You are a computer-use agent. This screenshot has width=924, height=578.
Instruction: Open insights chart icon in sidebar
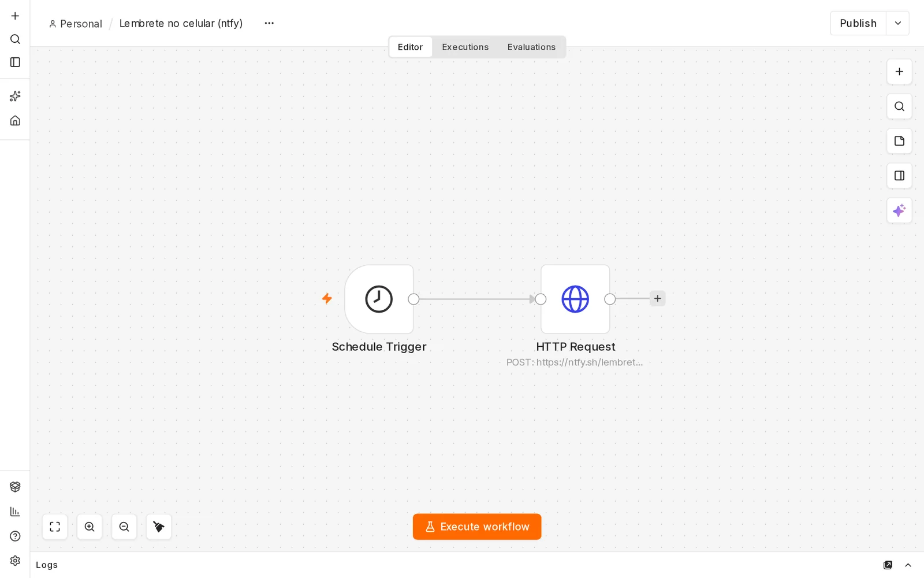[x=15, y=512]
